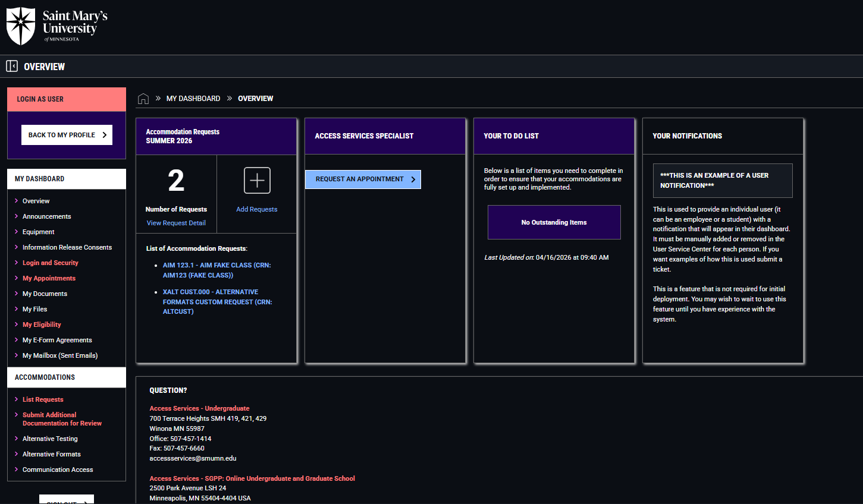Screen dimensions: 863x504
Task: Open My Appointments
Action: pos(49,278)
